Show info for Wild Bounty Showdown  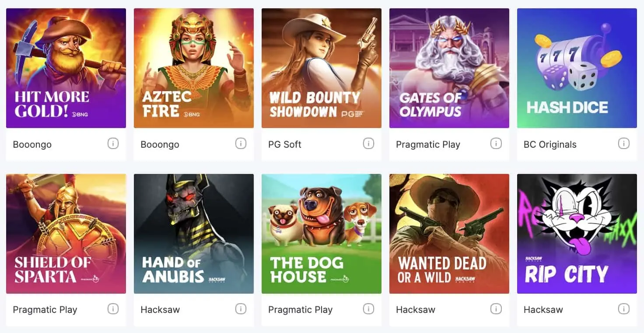368,143
